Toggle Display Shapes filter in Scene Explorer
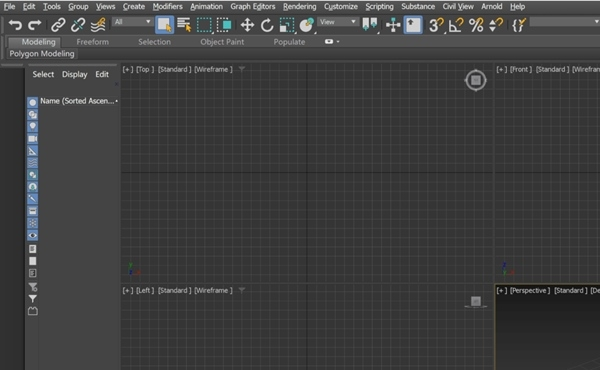600x370 pixels. 33,114
